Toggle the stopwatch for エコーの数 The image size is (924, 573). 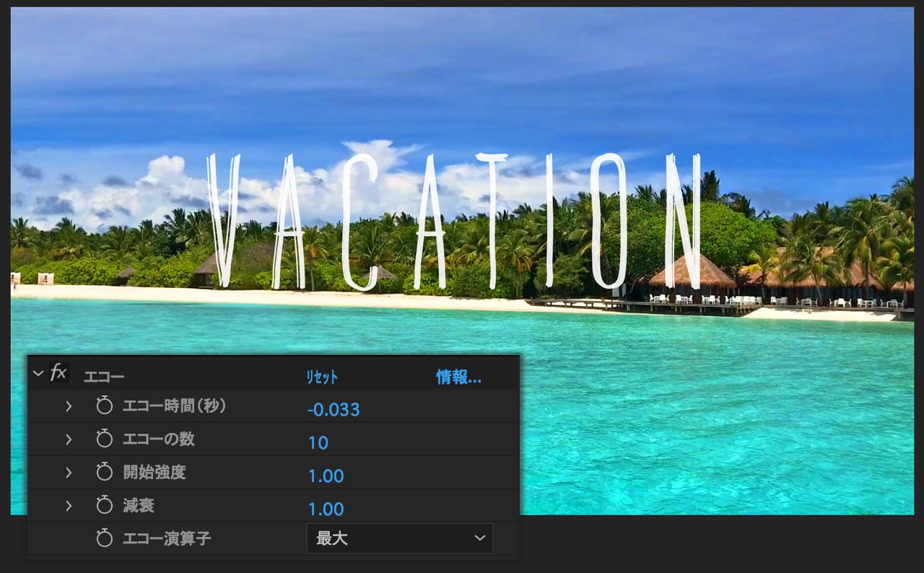pos(105,439)
